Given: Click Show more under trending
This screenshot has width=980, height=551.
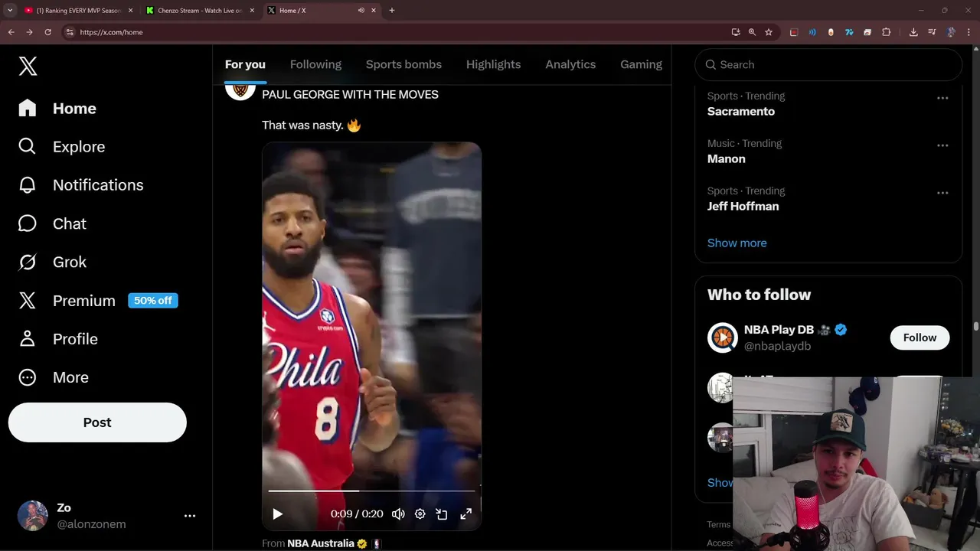Looking at the screenshot, I should (x=737, y=243).
